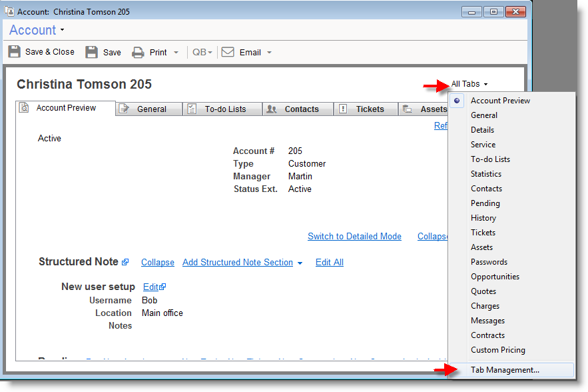Expand the All Tabs dropdown
Viewport: 588px width, 392px height.
click(x=469, y=84)
